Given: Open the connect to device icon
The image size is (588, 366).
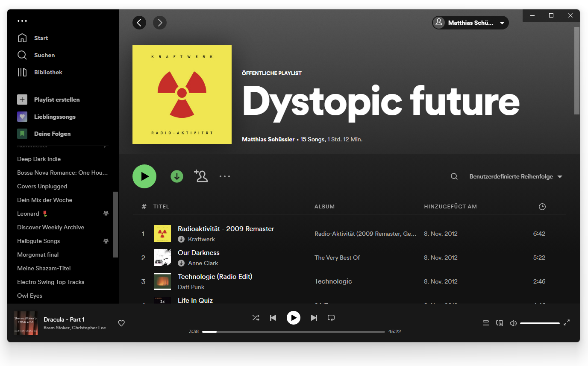Looking at the screenshot, I should 499,323.
